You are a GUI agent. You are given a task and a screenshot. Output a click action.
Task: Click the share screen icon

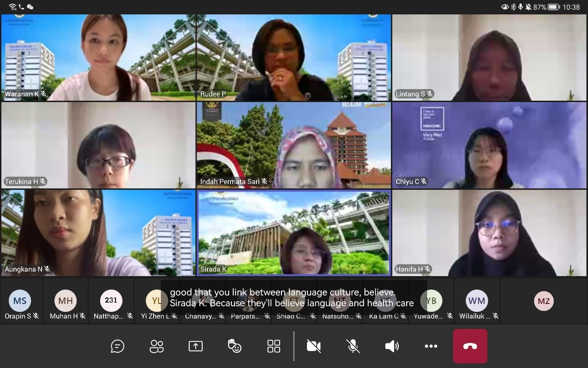point(196,346)
